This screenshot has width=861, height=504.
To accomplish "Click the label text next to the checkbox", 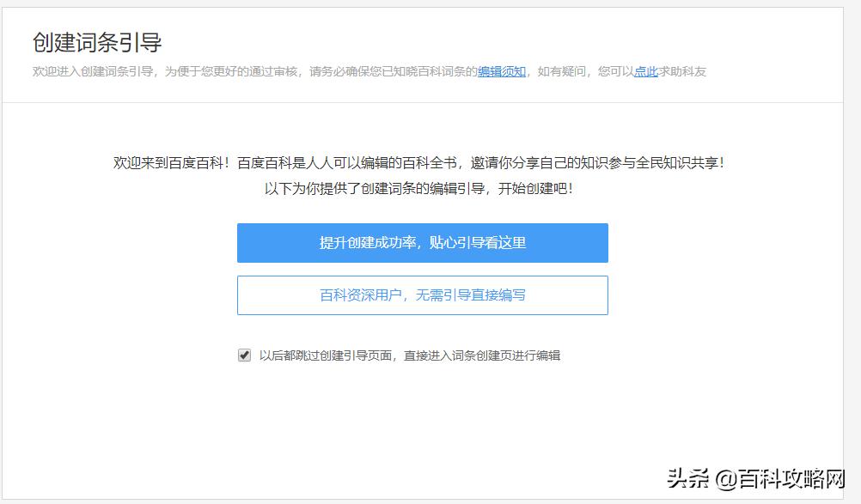I will (411, 354).
